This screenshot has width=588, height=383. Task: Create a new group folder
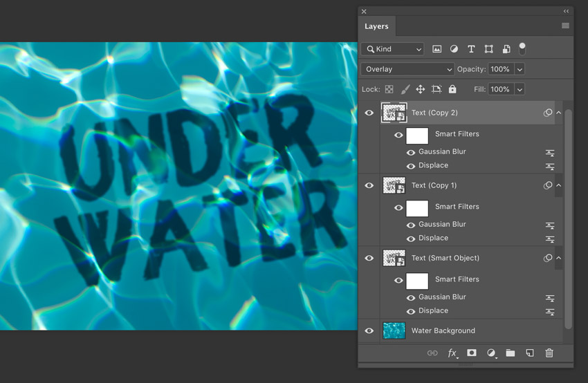tap(511, 353)
